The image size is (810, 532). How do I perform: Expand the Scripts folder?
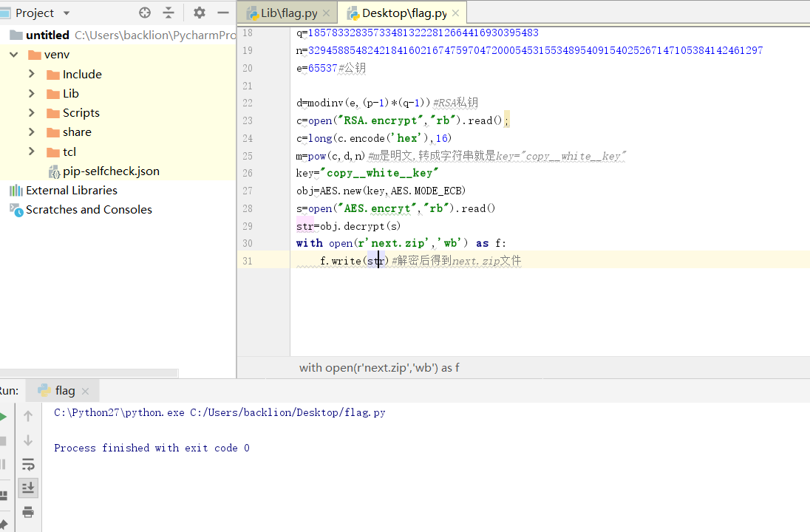(32, 112)
